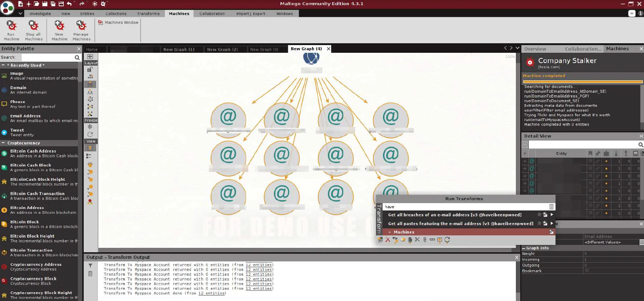
Task: Select Bitcoin Address entity in palette
Action: pos(39,210)
